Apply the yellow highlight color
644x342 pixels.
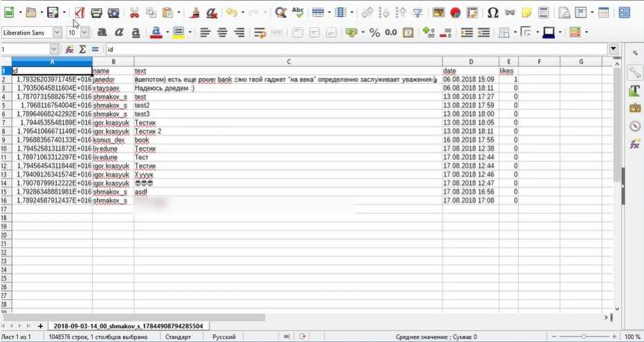[178, 33]
